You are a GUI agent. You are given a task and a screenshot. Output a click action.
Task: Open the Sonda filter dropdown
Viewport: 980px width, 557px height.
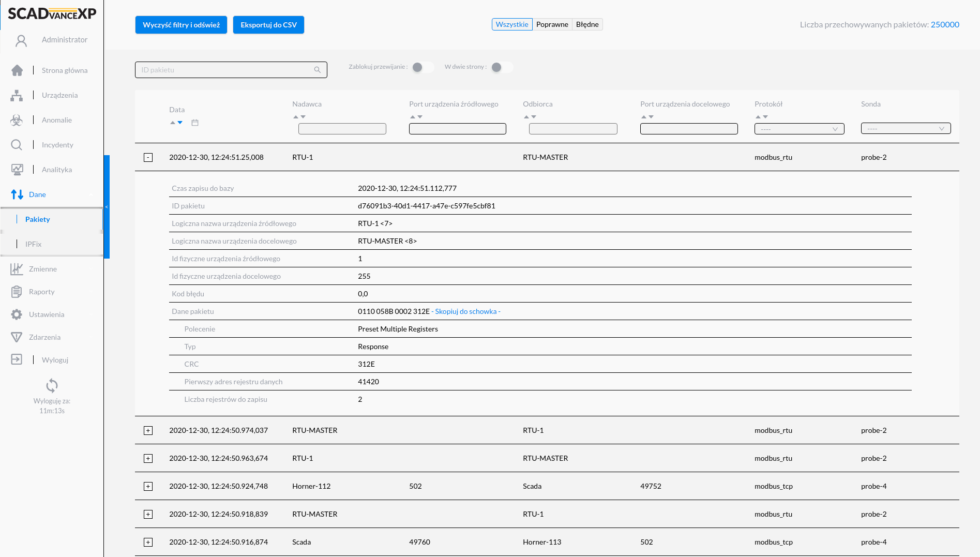point(906,129)
